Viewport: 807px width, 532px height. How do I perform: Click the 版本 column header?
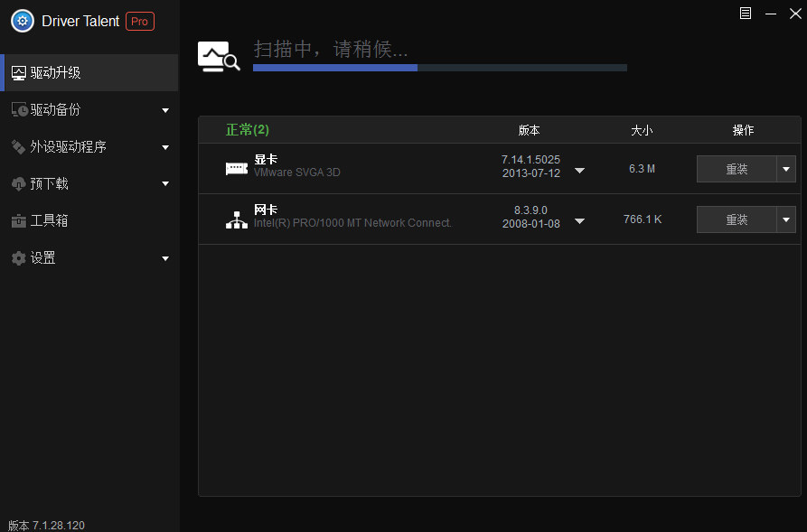tap(529, 130)
